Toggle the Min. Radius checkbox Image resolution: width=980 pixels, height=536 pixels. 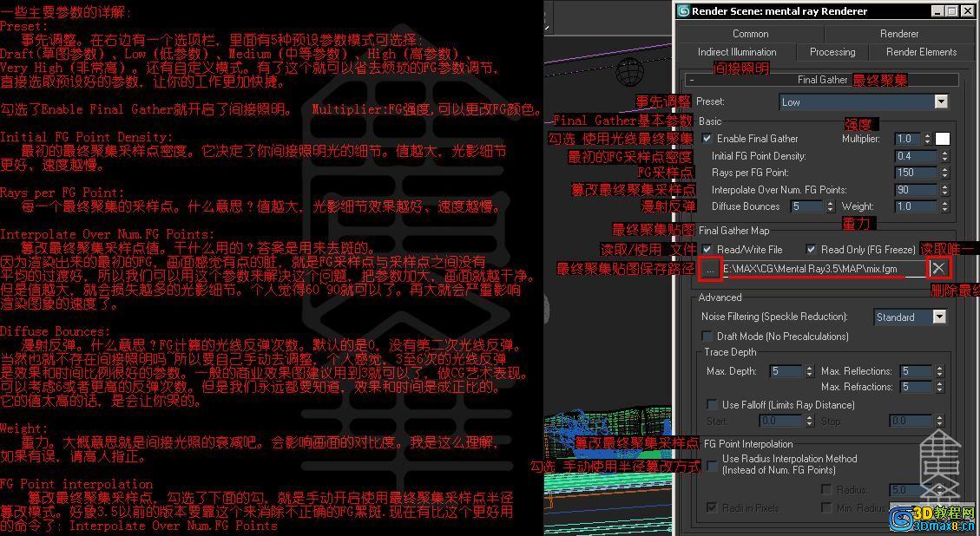(827, 507)
